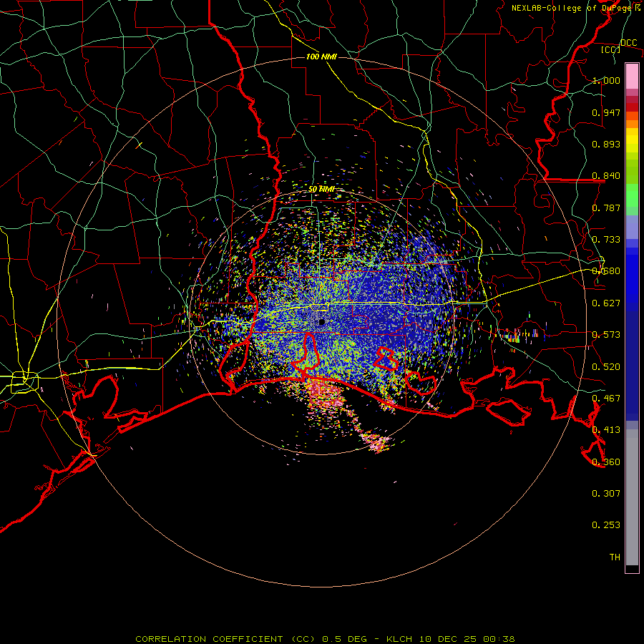Pick the dark navy color bar segment
The width and height of the screenshot is (644, 644).
click(632, 366)
